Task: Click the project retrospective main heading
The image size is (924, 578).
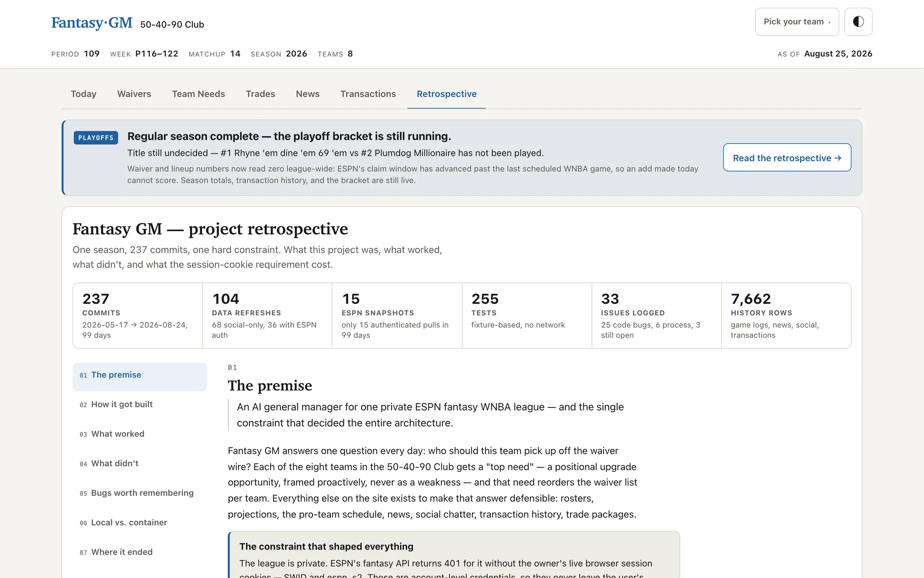Action: click(210, 229)
